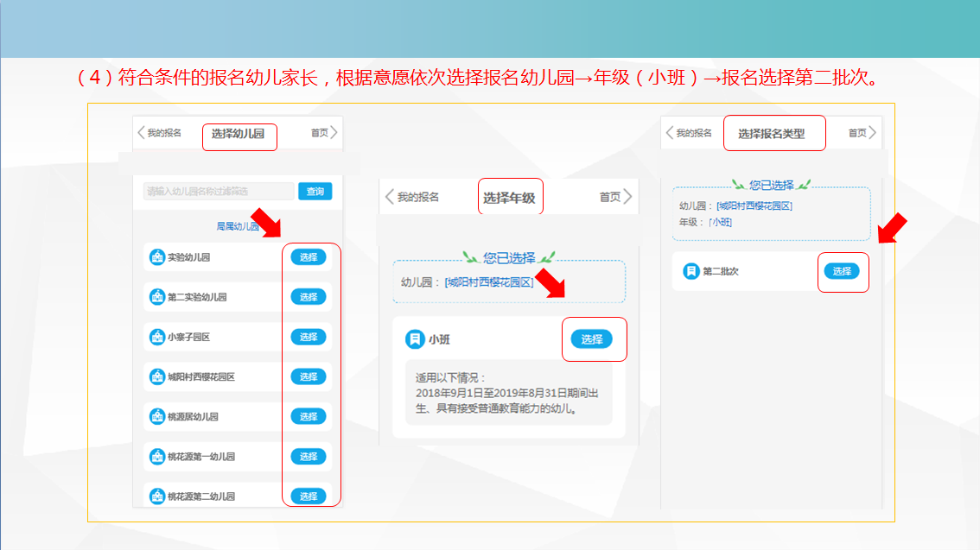Pick 第二批次 with its 选择 button
This screenshot has height=550, width=980.
[x=842, y=271]
